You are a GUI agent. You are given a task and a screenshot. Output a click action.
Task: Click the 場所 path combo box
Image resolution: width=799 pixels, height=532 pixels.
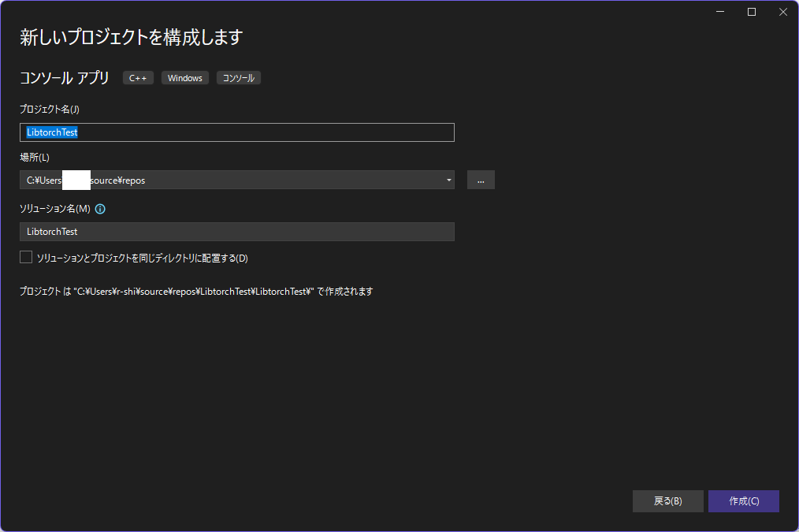[236, 180]
